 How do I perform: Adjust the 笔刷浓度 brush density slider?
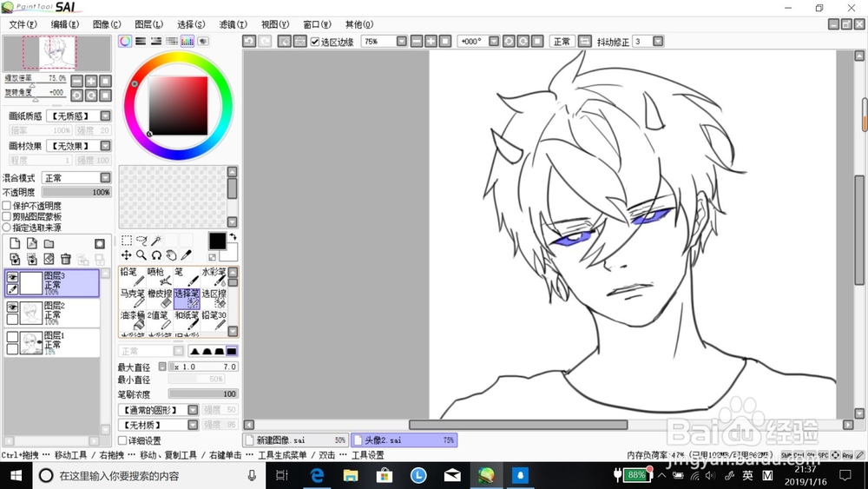[203, 393]
